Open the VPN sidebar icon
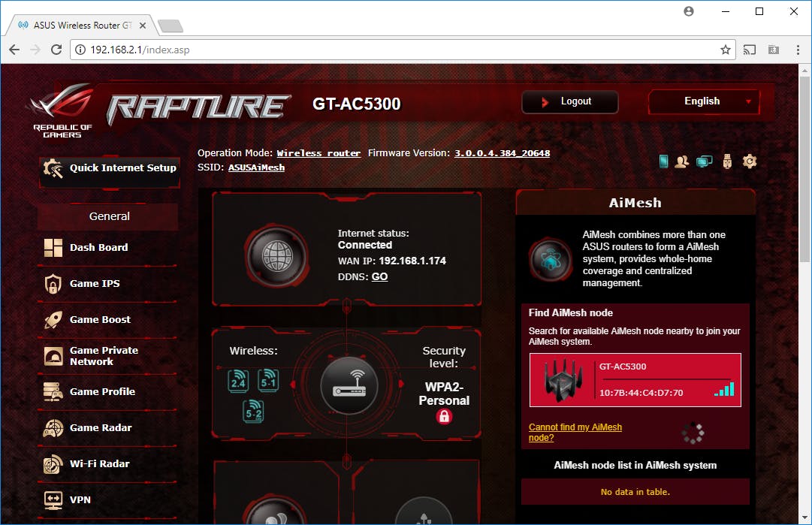This screenshot has height=525, width=812. click(x=53, y=500)
